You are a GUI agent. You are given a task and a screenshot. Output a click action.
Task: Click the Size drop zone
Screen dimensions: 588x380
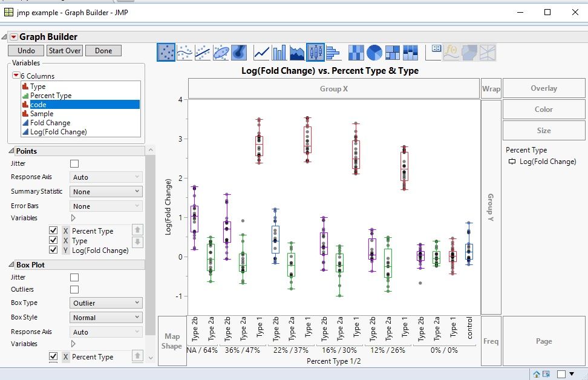[544, 130]
